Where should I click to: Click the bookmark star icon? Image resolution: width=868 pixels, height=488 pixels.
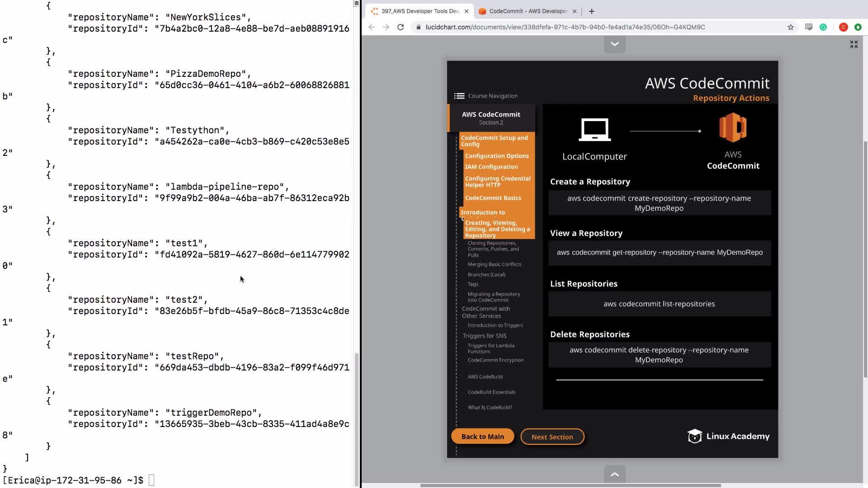click(790, 27)
